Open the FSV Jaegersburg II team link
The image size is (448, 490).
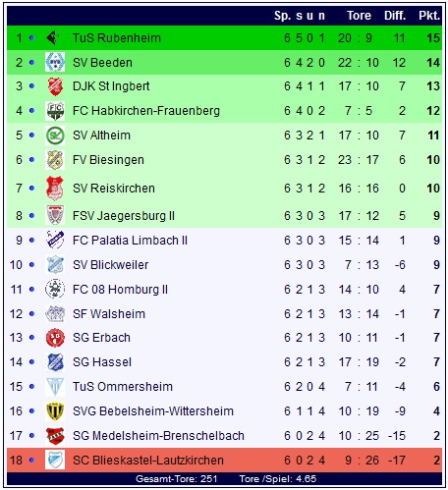[x=124, y=216]
